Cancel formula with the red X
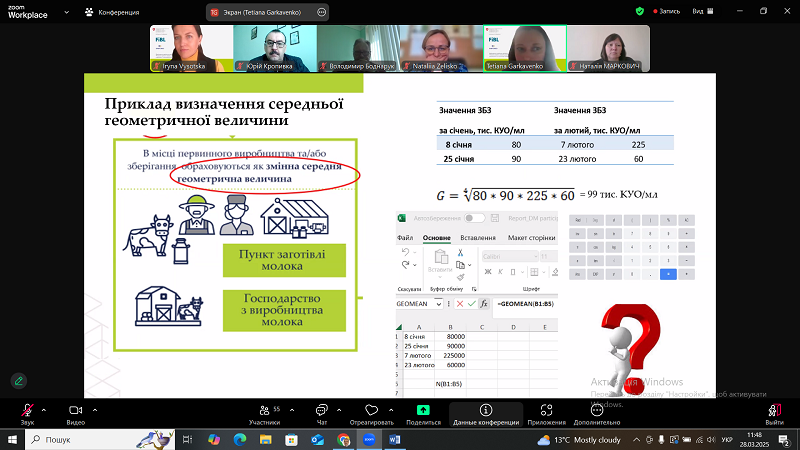Image resolution: width=800 pixels, height=450 pixels. pyautogui.click(x=460, y=304)
